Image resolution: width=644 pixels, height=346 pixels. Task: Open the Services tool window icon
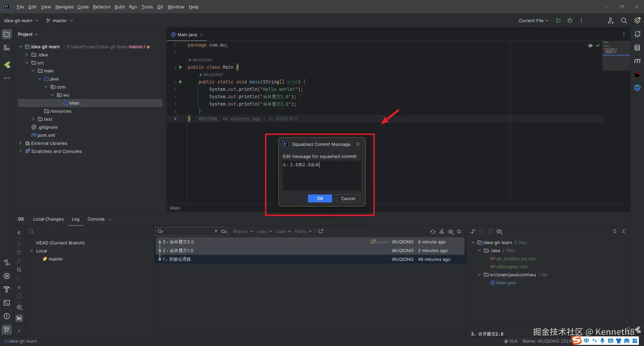(x=7, y=276)
